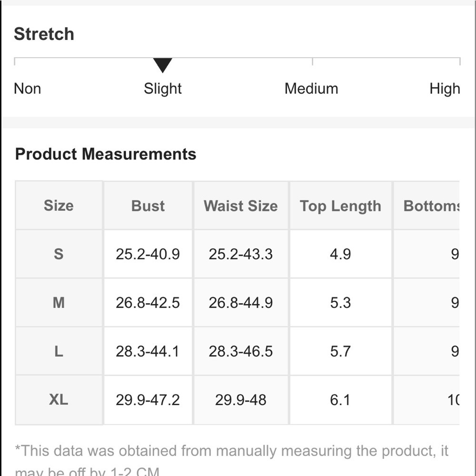476x476 pixels.
Task: Select the L size row label
Action: (59, 351)
